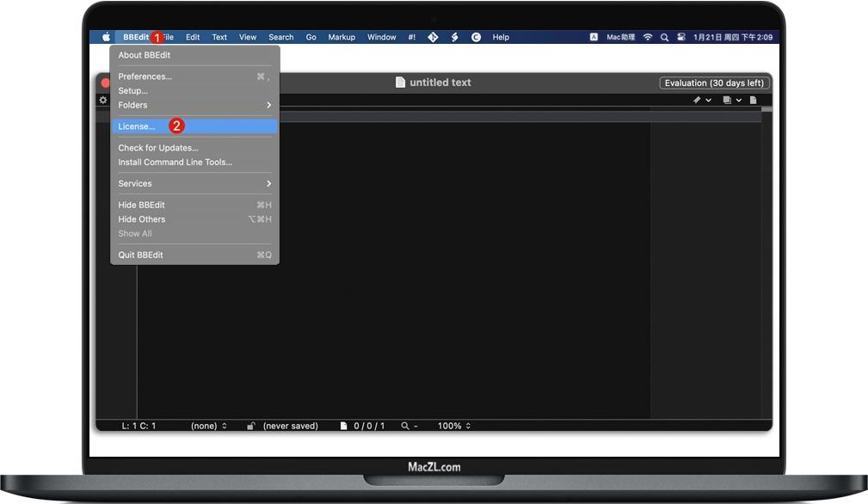Click the chevron next to the pencil toolbar icon
The width and height of the screenshot is (868, 504).
pos(708,100)
